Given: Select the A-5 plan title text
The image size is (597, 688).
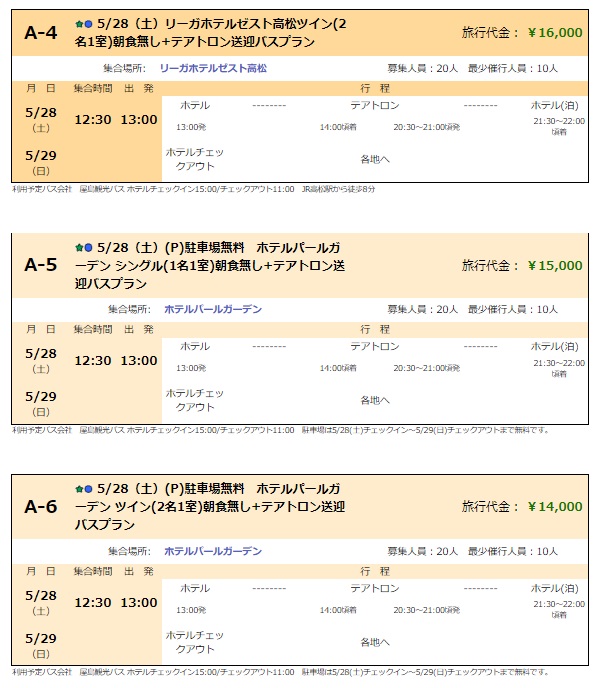Looking at the screenshot, I should coord(210,265).
